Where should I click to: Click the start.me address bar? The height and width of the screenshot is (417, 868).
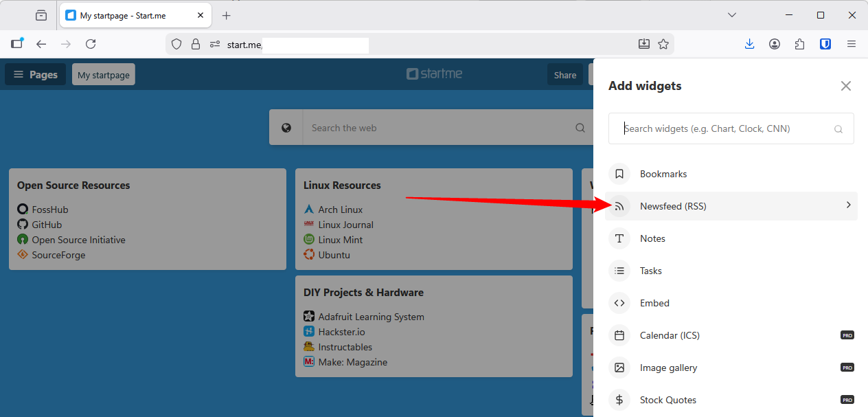419,44
